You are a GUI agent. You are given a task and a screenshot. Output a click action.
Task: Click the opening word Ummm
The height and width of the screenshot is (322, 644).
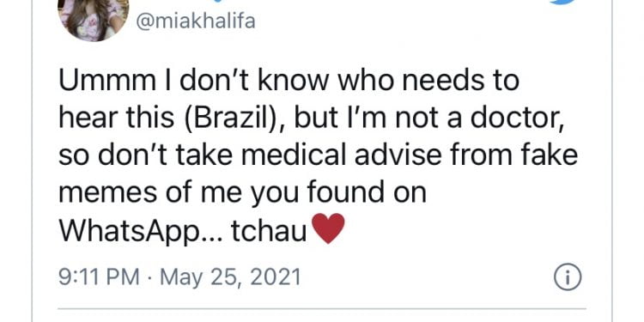point(105,80)
